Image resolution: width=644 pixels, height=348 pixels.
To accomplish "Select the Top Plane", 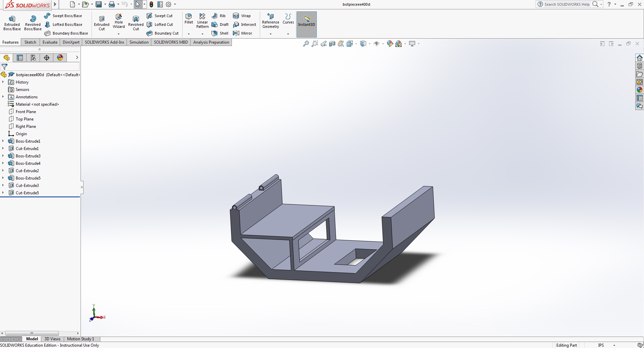I will (21, 119).
